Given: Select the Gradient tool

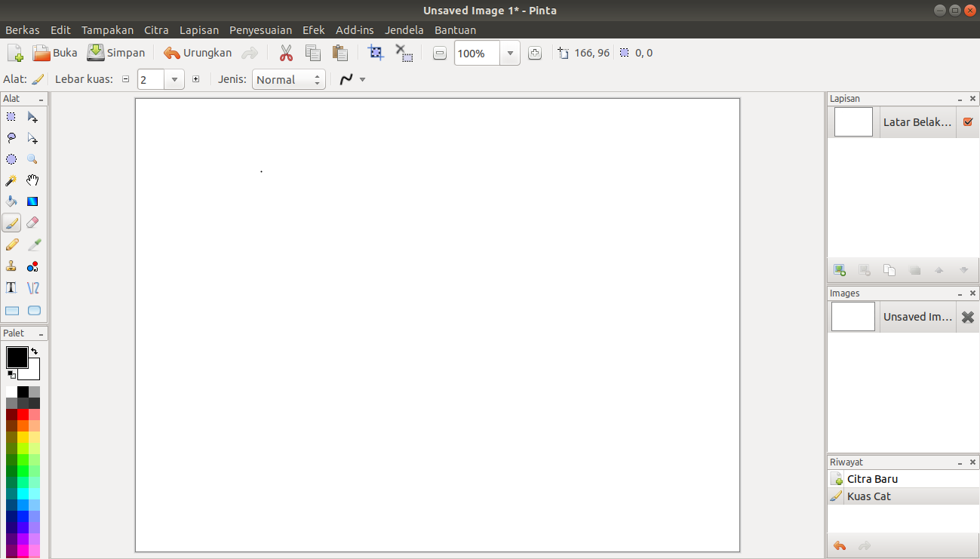Looking at the screenshot, I should [x=33, y=201].
